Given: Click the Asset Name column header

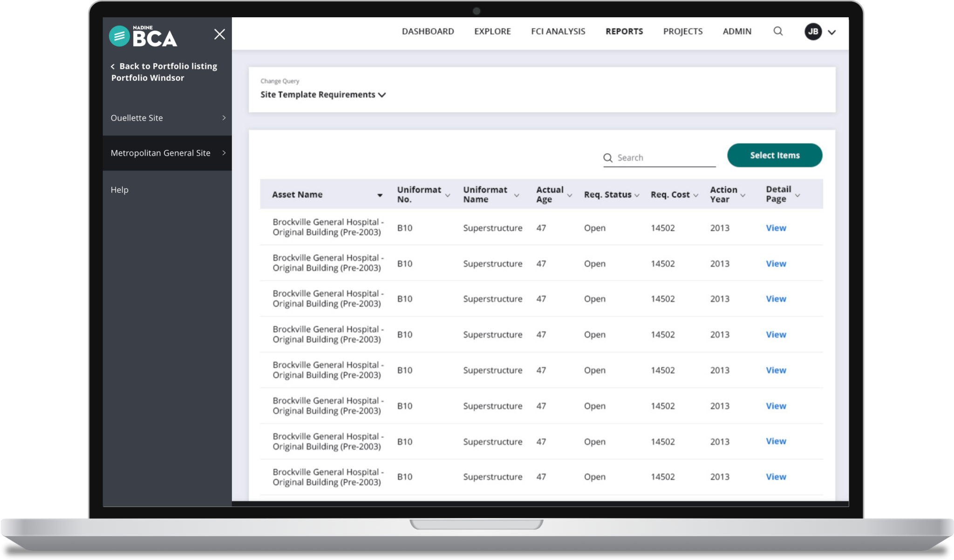Looking at the screenshot, I should point(297,195).
